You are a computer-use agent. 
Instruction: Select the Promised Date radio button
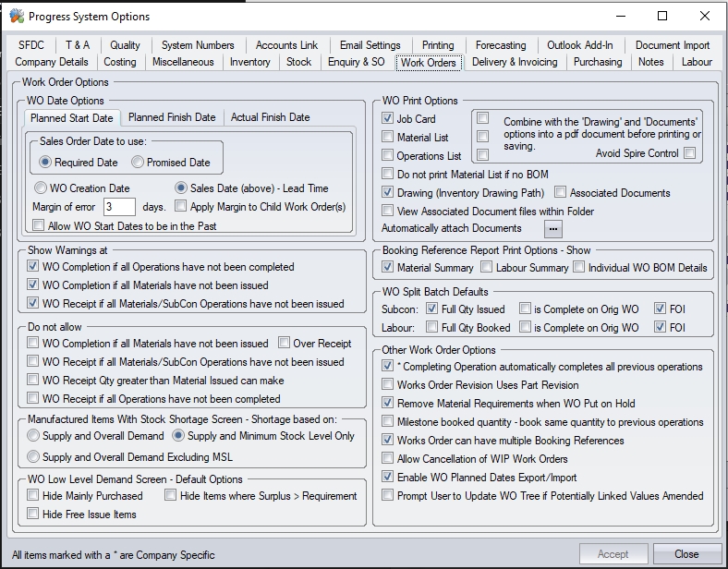point(138,163)
